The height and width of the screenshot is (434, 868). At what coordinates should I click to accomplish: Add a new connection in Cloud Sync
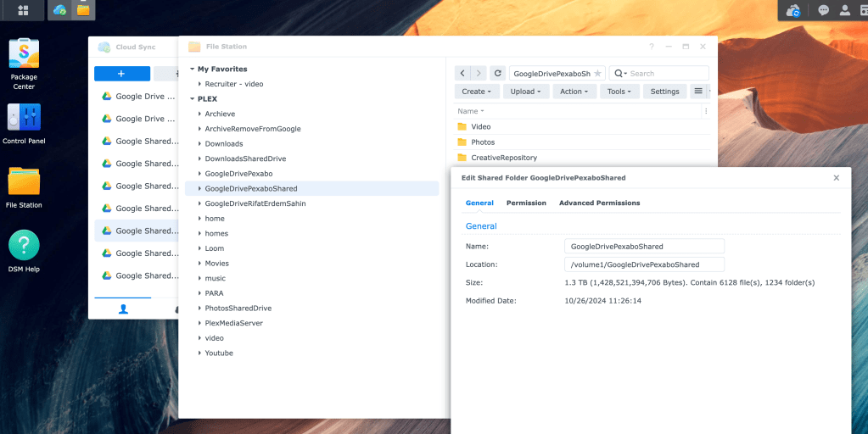[122, 74]
